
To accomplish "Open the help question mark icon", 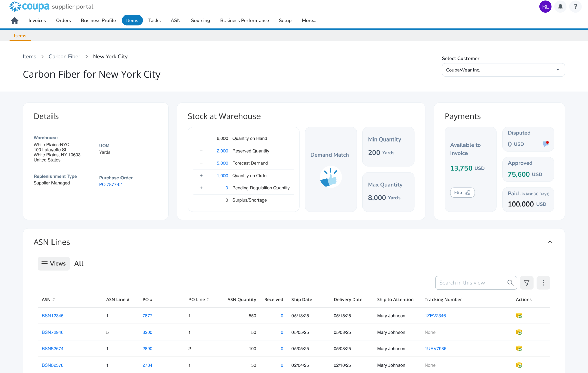I will coord(575,7).
